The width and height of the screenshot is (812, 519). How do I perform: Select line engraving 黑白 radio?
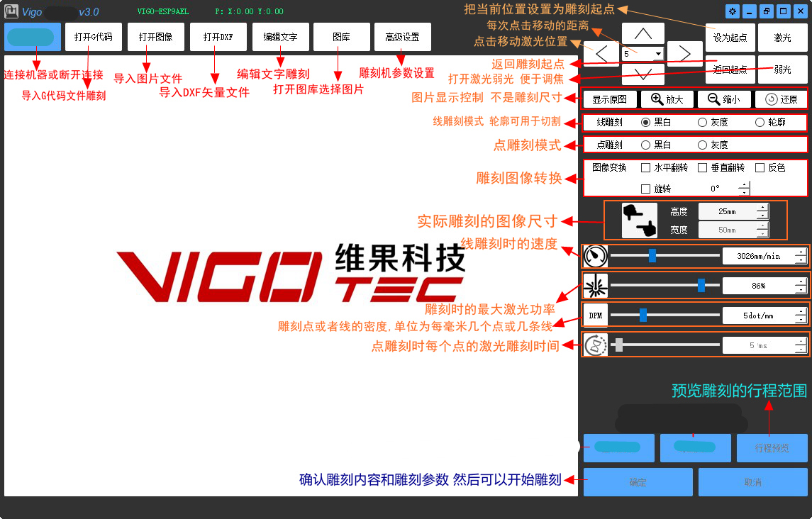[646, 122]
